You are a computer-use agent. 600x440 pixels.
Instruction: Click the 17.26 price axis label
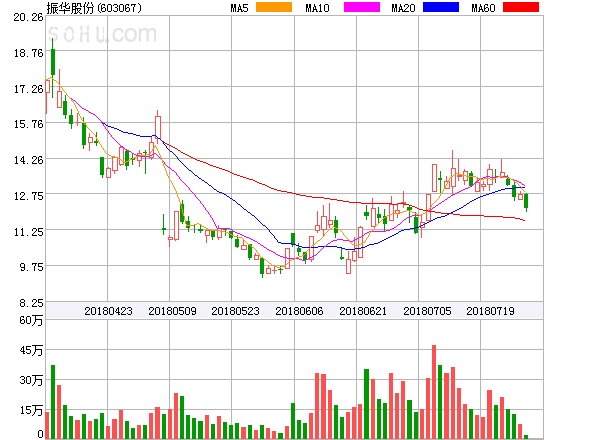28,90
